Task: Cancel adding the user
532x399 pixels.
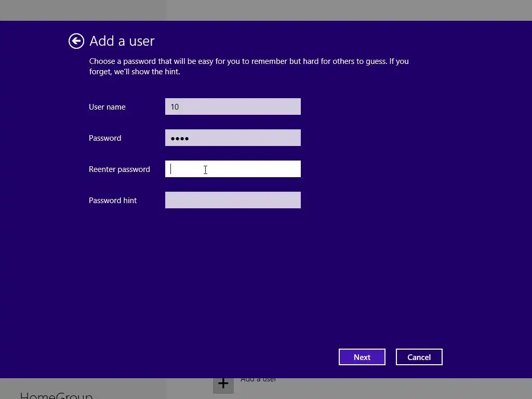Action: point(419,357)
